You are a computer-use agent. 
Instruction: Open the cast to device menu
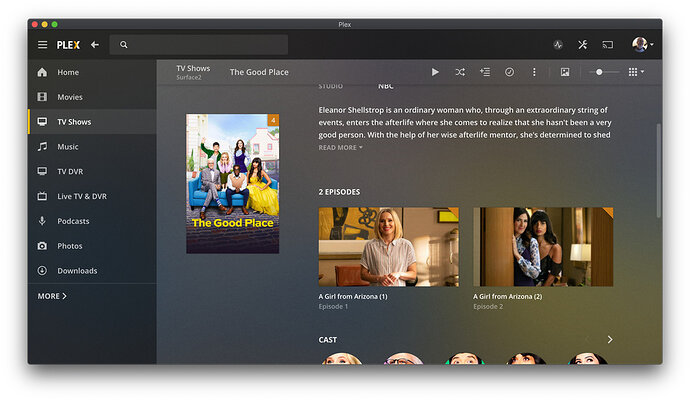(x=608, y=45)
